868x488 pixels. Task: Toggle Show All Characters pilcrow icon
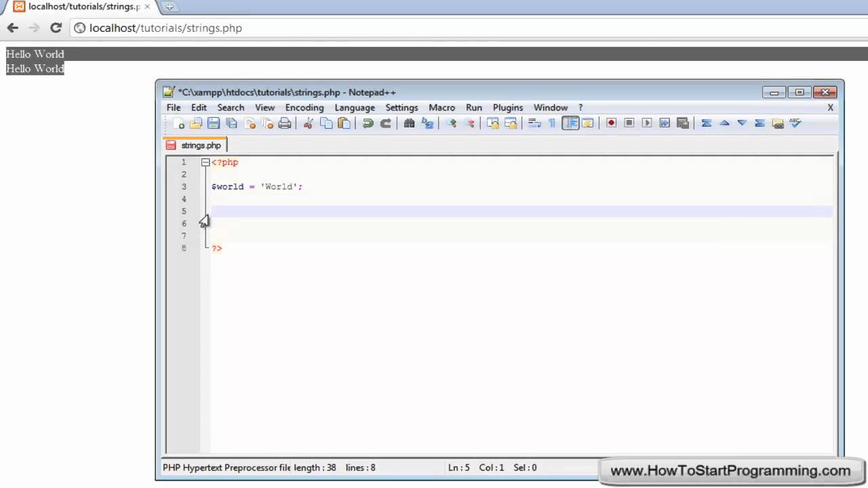[552, 123]
